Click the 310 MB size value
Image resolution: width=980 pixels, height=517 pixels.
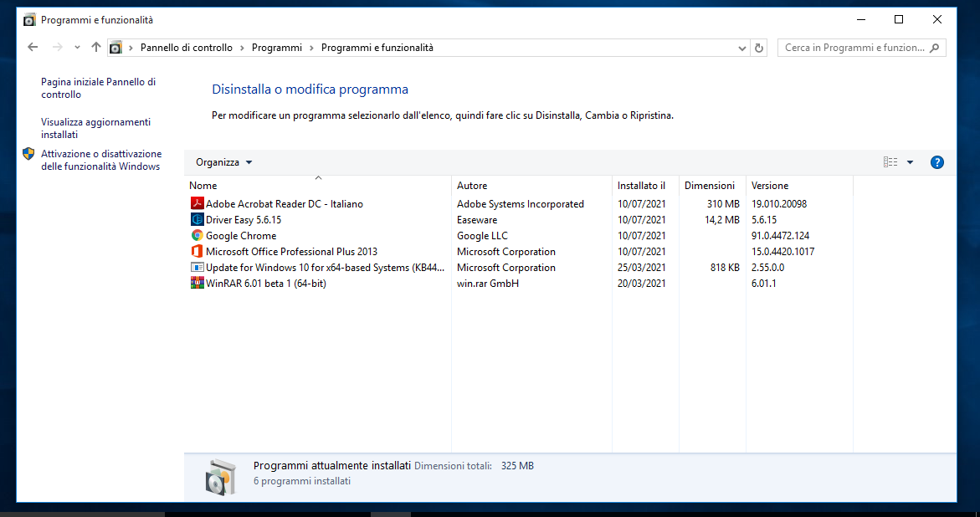(x=723, y=203)
